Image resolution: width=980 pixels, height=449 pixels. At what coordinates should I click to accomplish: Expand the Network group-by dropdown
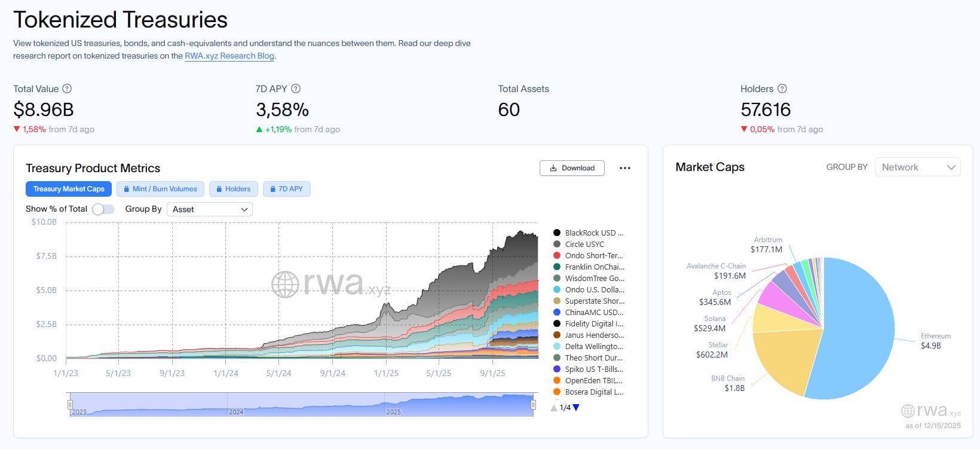(x=917, y=167)
